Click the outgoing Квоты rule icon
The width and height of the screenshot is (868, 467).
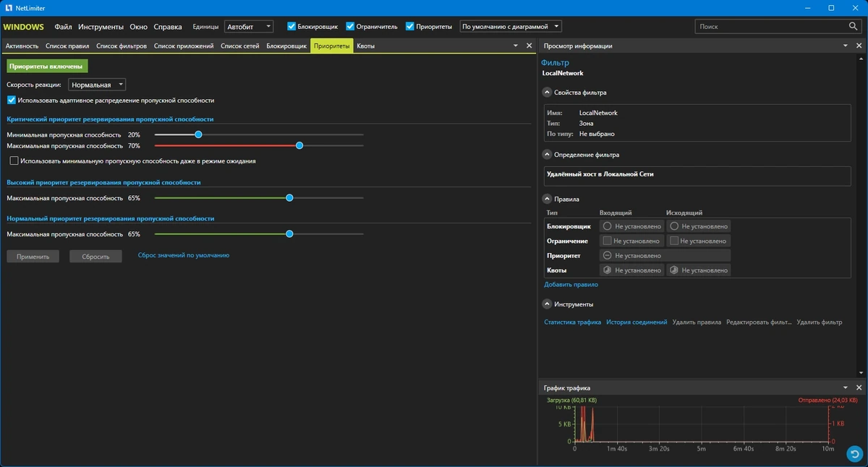point(674,270)
